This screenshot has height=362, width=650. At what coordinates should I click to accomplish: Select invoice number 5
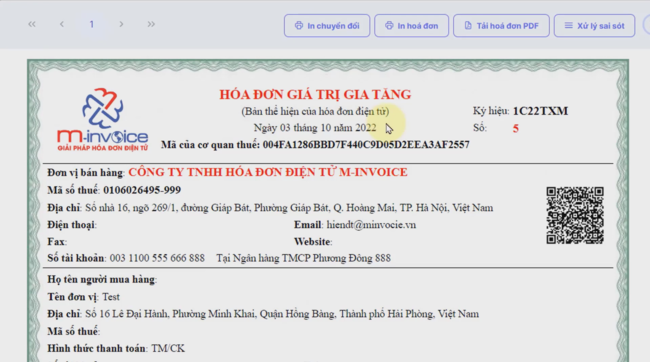[x=515, y=129]
